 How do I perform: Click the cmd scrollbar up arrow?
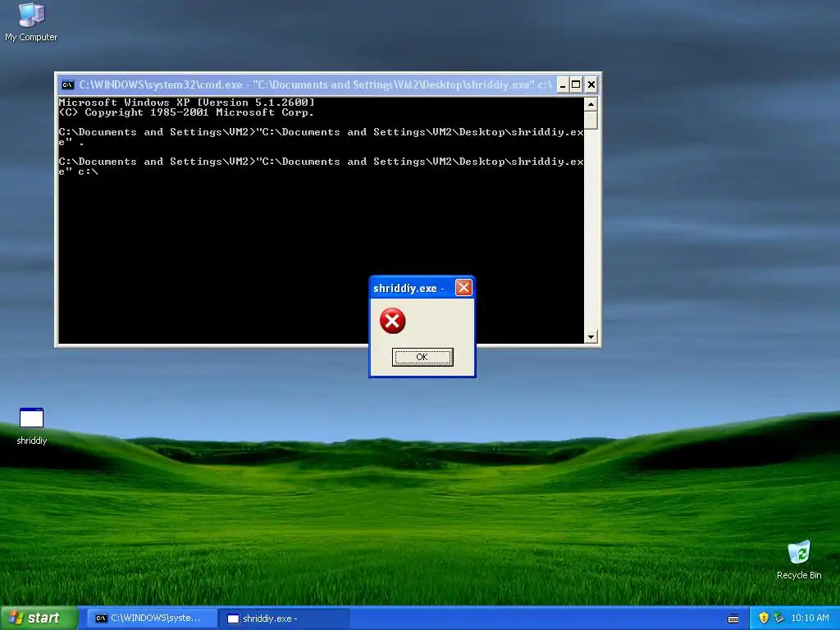pos(591,104)
